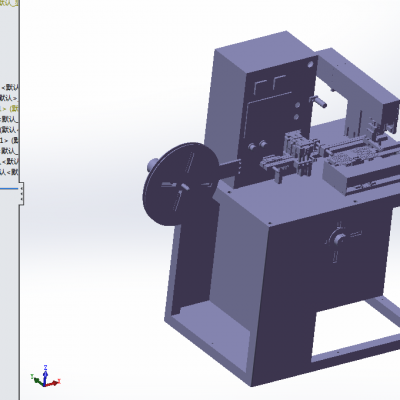
Task: Select the yellow highlighted 默认 tree entry
Action: tap(9, 109)
